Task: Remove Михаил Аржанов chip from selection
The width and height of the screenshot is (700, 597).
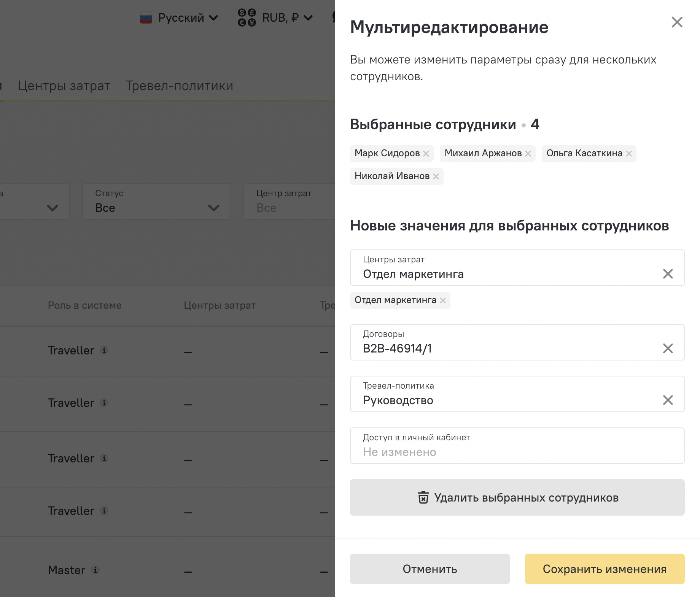Action: pos(528,154)
